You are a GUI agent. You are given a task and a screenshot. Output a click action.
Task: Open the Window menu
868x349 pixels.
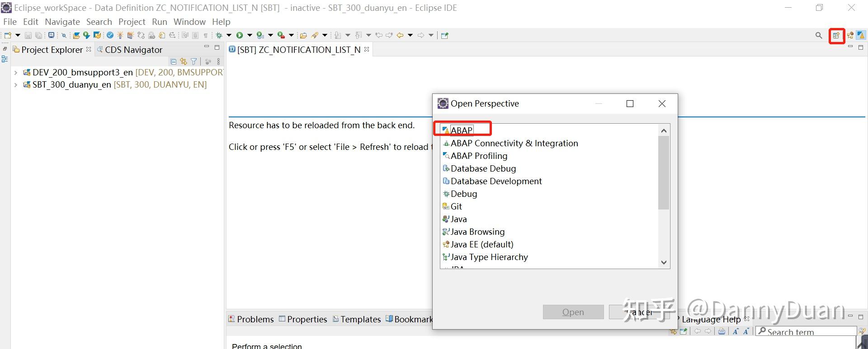point(189,22)
